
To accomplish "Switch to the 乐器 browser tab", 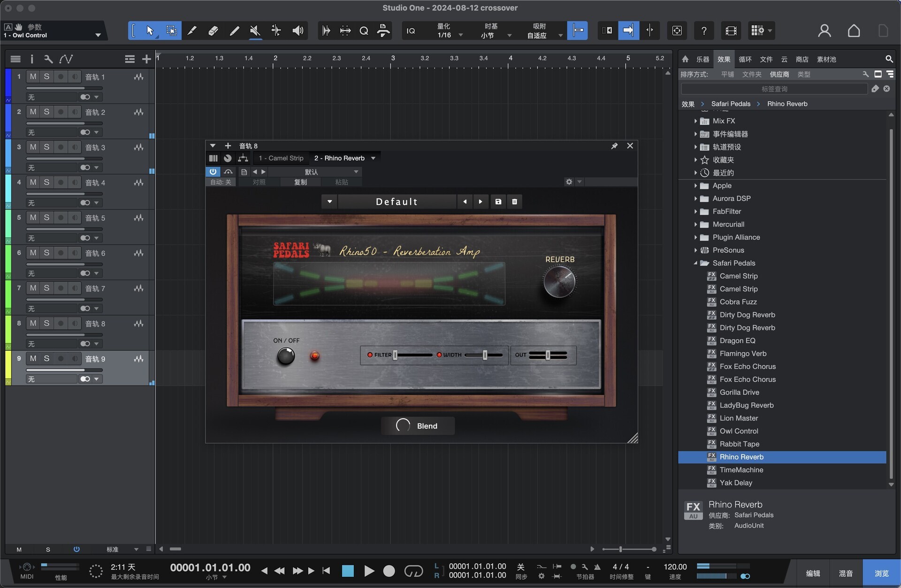I will (x=702, y=59).
